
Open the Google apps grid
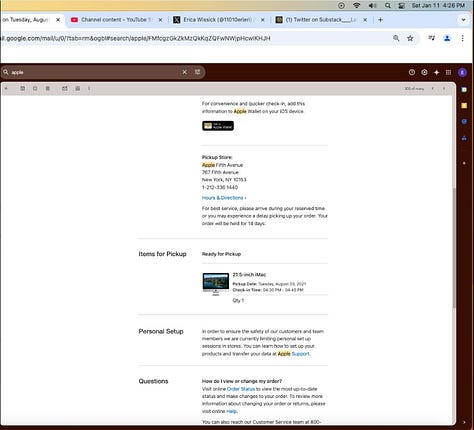coord(449,72)
